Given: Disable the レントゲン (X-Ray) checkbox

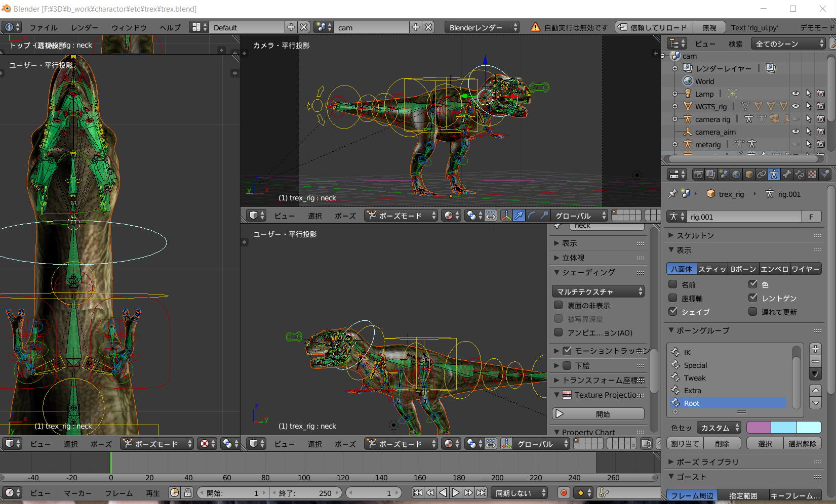Looking at the screenshot, I should click(753, 298).
